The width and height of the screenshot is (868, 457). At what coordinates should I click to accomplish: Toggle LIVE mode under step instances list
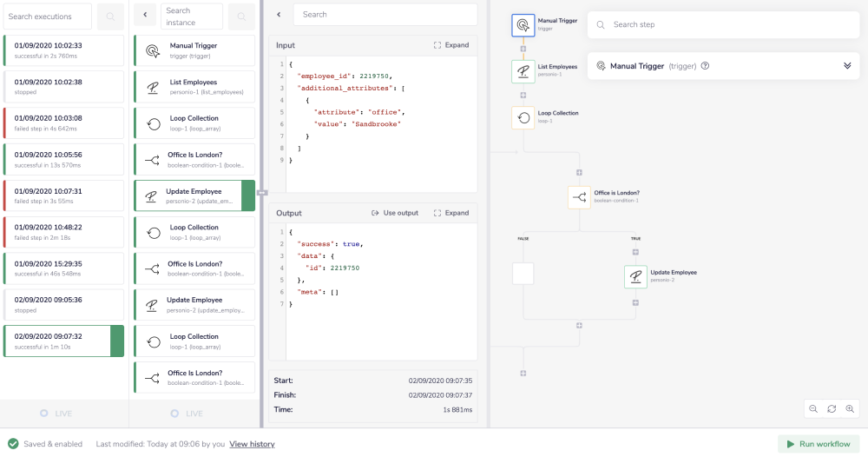coord(187,414)
